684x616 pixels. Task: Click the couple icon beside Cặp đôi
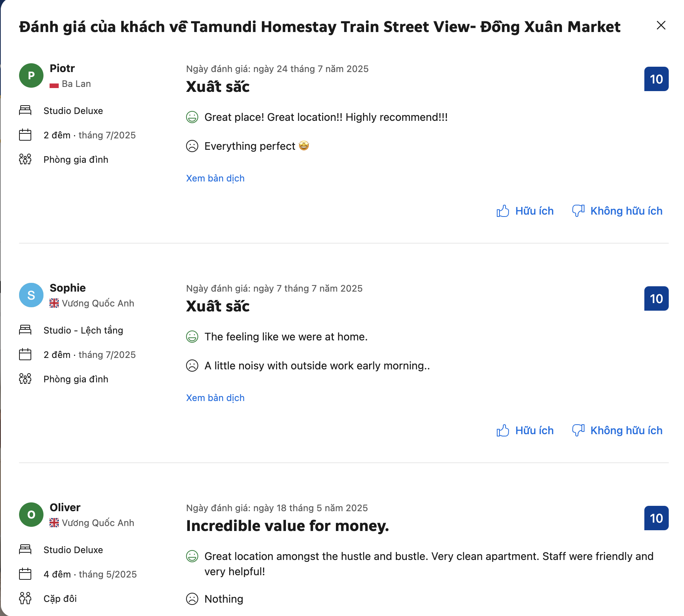tap(25, 598)
